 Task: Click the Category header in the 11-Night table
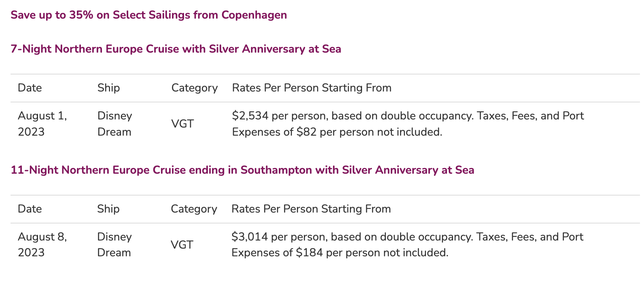(x=194, y=209)
